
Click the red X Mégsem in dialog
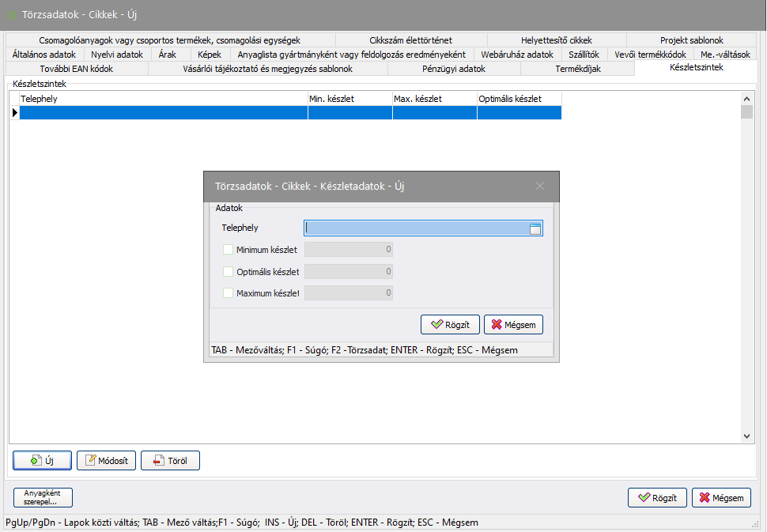(x=514, y=325)
